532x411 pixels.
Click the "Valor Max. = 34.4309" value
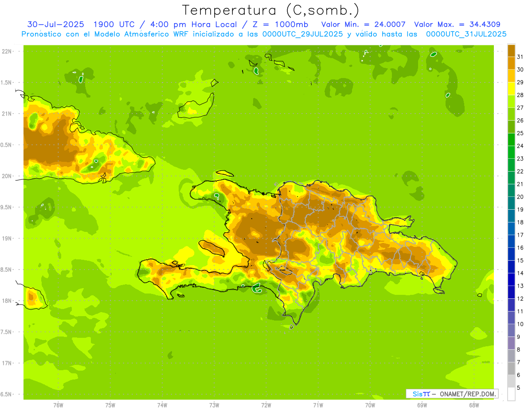coord(457,24)
